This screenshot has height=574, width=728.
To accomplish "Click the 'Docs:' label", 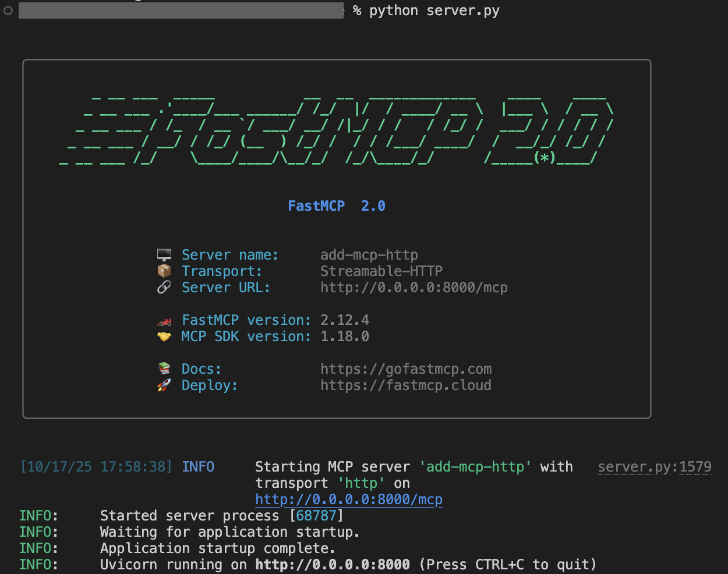I will coord(202,369).
